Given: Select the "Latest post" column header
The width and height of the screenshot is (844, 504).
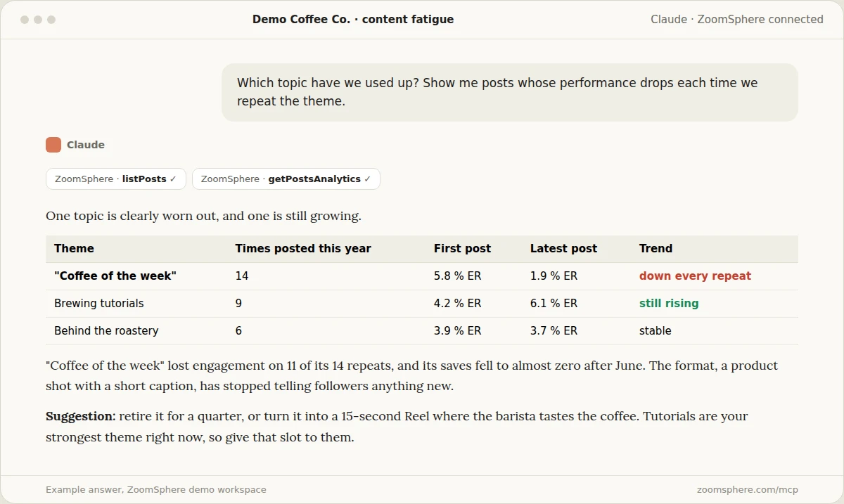Looking at the screenshot, I should (x=563, y=249).
